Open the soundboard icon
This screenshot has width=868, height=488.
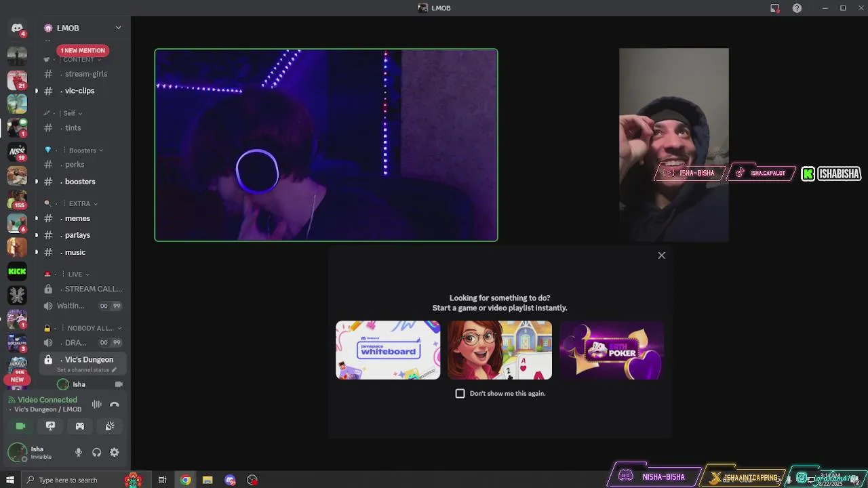point(110,426)
